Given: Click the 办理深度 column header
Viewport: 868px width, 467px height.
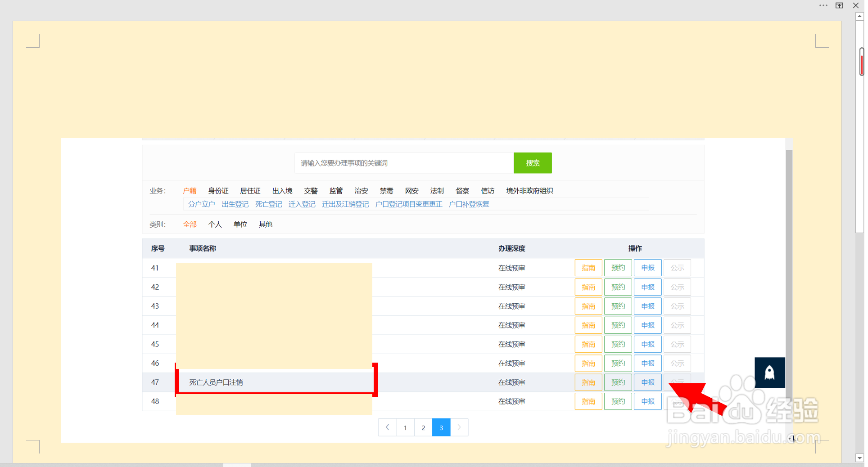Looking at the screenshot, I should tap(511, 248).
